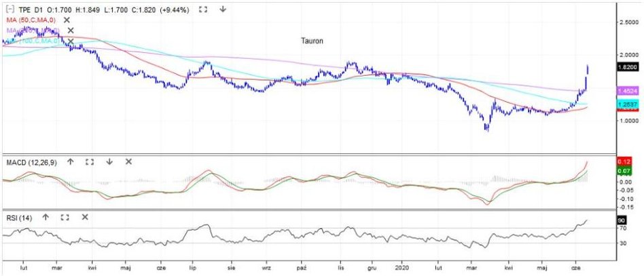Remove the purple MA indicator
Screen dimensions: 644x276
70,31
